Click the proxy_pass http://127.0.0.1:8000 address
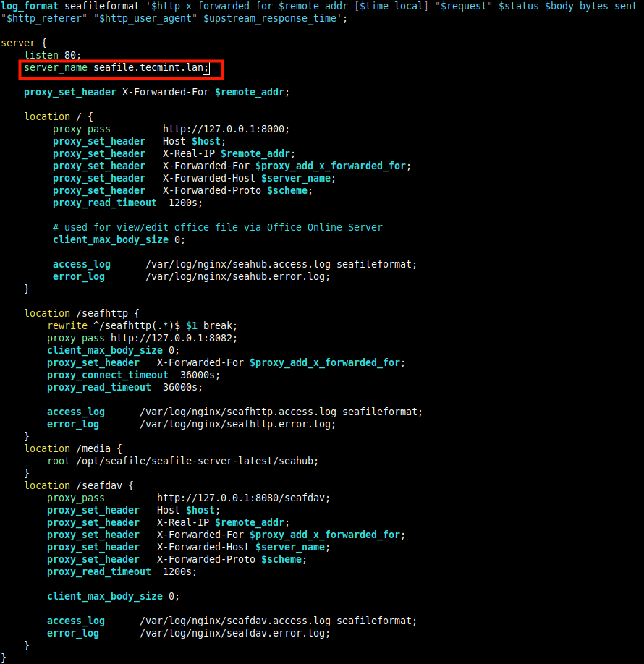 (x=226, y=129)
